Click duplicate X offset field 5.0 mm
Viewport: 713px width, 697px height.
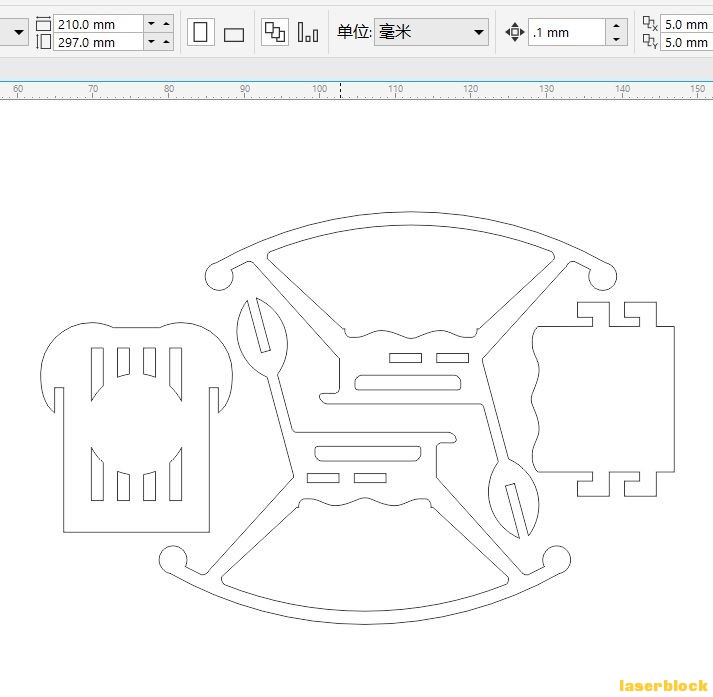pyautogui.click(x=687, y=24)
